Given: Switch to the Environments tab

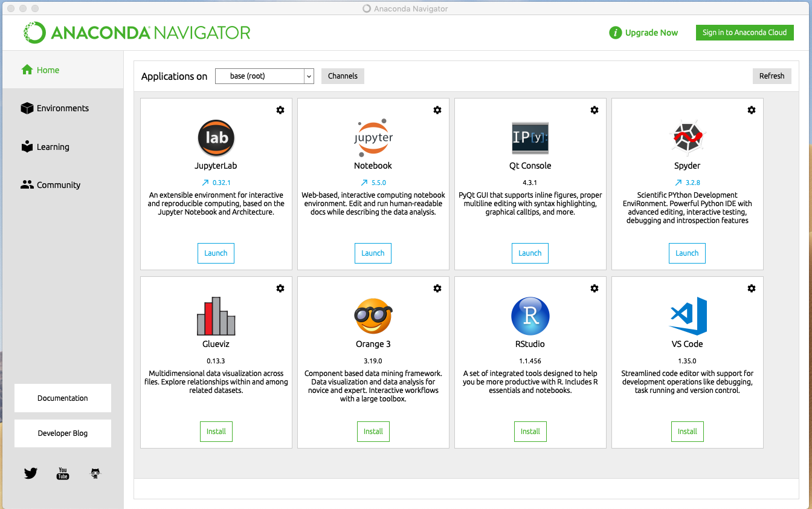Looking at the screenshot, I should click(62, 108).
